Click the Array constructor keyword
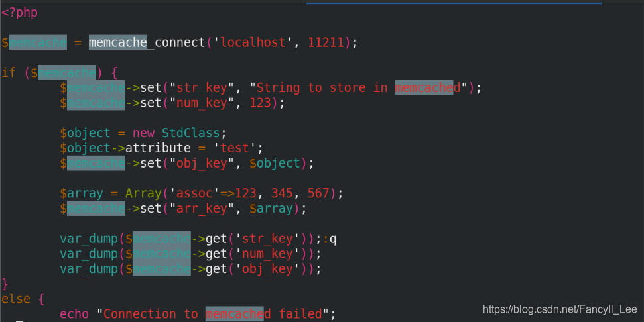The image size is (644, 322). [x=143, y=193]
